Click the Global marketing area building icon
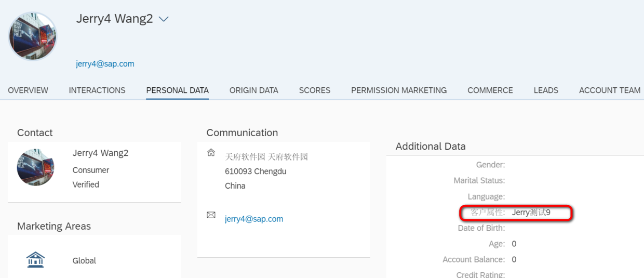644x278 pixels. click(x=35, y=260)
